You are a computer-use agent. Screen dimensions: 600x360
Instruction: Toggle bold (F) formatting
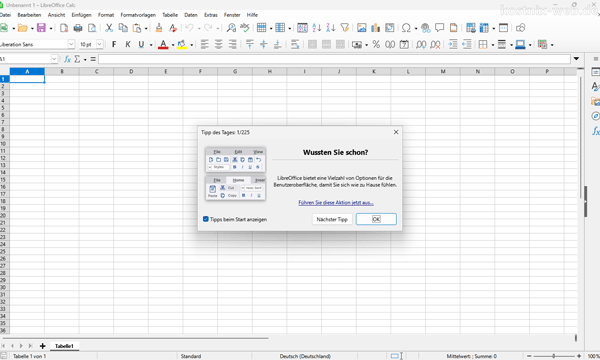(114, 44)
